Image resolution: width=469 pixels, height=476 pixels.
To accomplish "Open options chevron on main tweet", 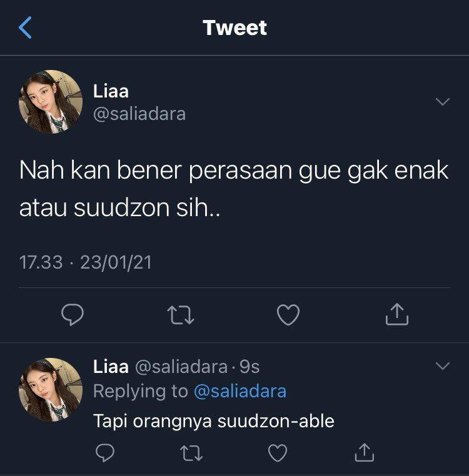I will tap(442, 101).
